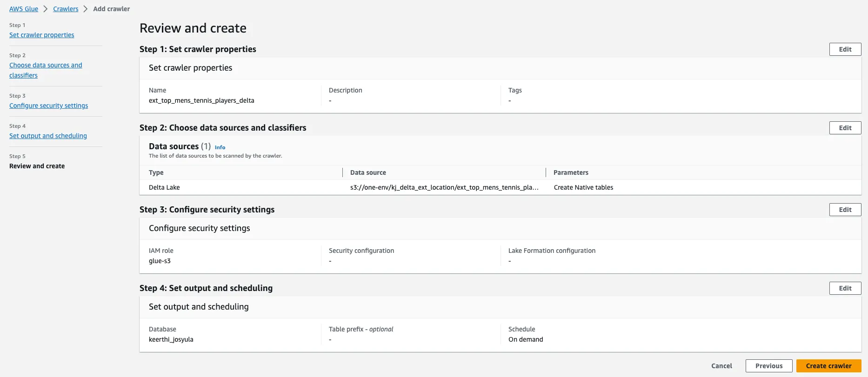Click the Data source column header
868x377 pixels.
pyautogui.click(x=368, y=172)
